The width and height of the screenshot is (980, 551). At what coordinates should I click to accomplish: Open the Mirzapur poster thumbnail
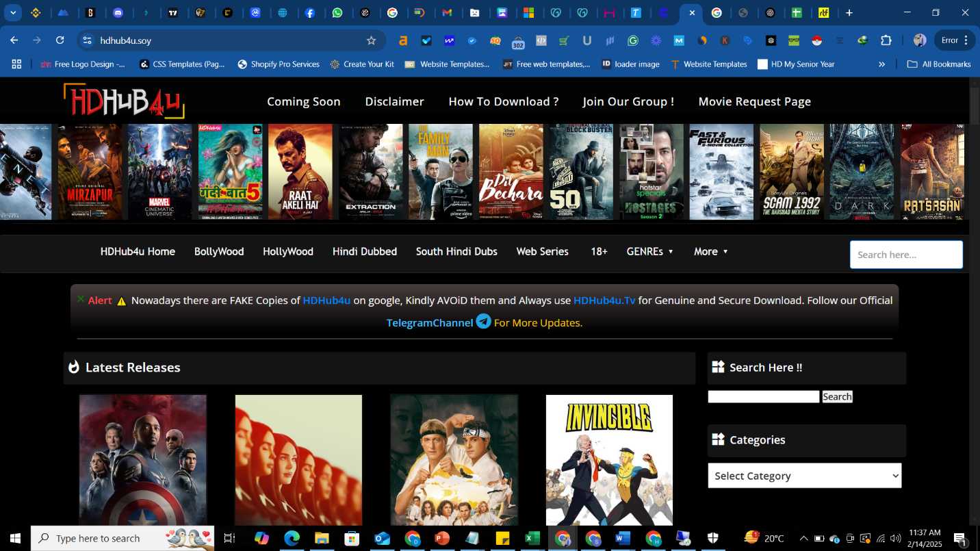click(90, 172)
